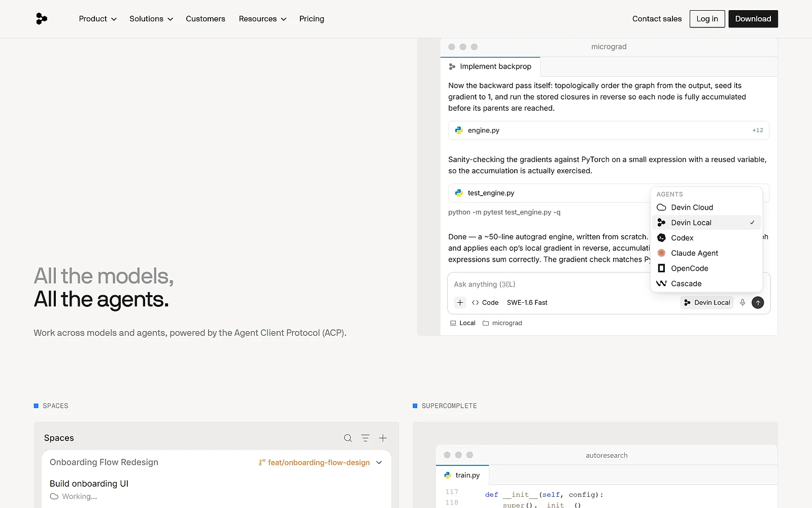Click the checkmark next to Devin Local

click(752, 223)
